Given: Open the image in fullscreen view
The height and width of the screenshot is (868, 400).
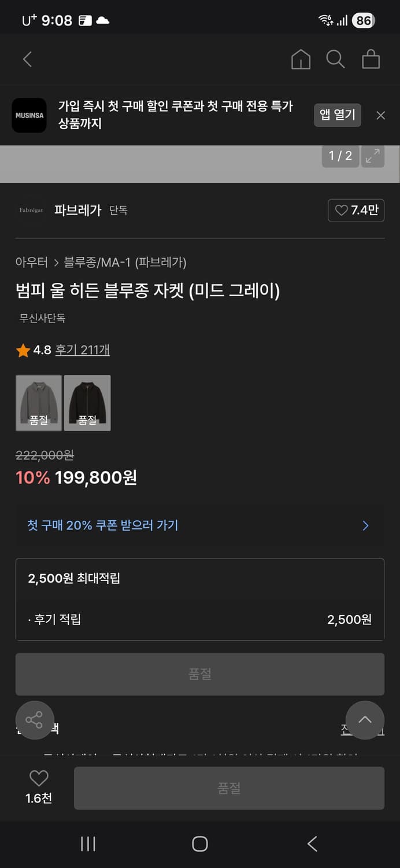Looking at the screenshot, I should coord(372,156).
